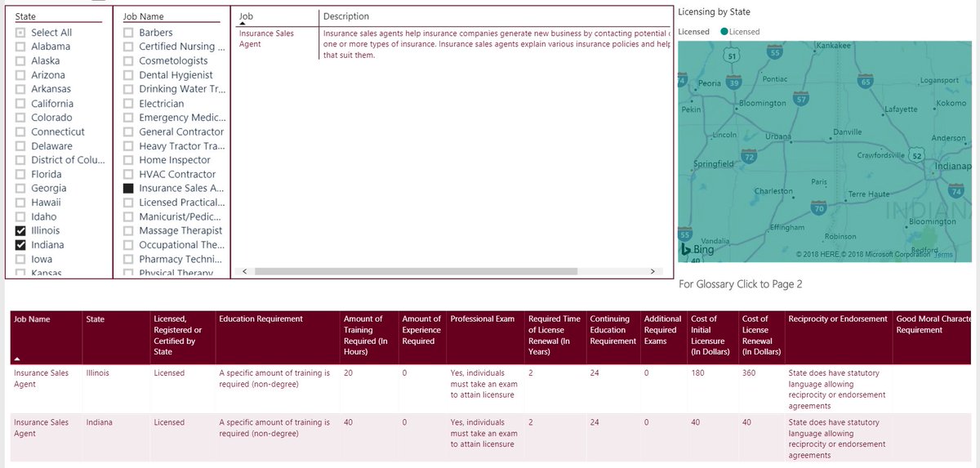Click the US-51 route shield on map
The width and height of the screenshot is (980, 468).
pyautogui.click(x=733, y=56)
